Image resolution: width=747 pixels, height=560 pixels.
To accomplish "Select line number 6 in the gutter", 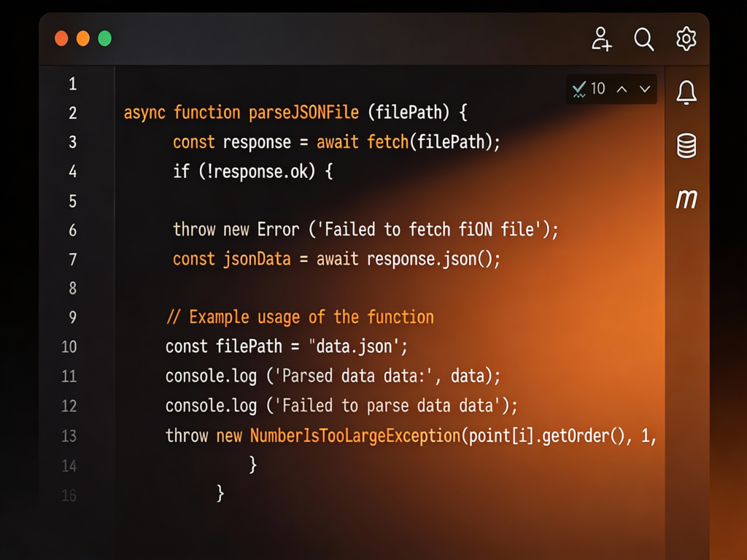I will click(x=72, y=230).
